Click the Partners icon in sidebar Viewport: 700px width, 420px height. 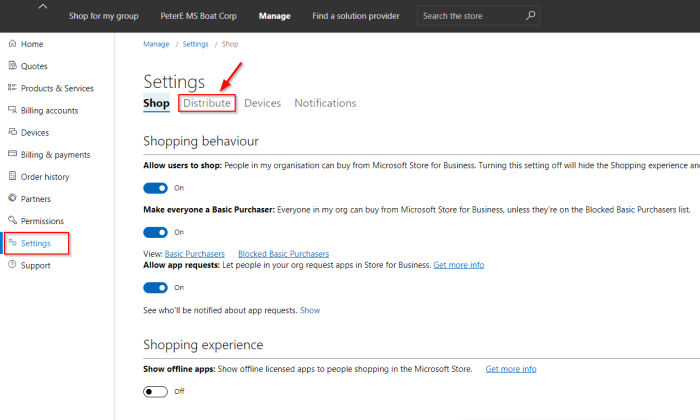pyautogui.click(x=12, y=199)
